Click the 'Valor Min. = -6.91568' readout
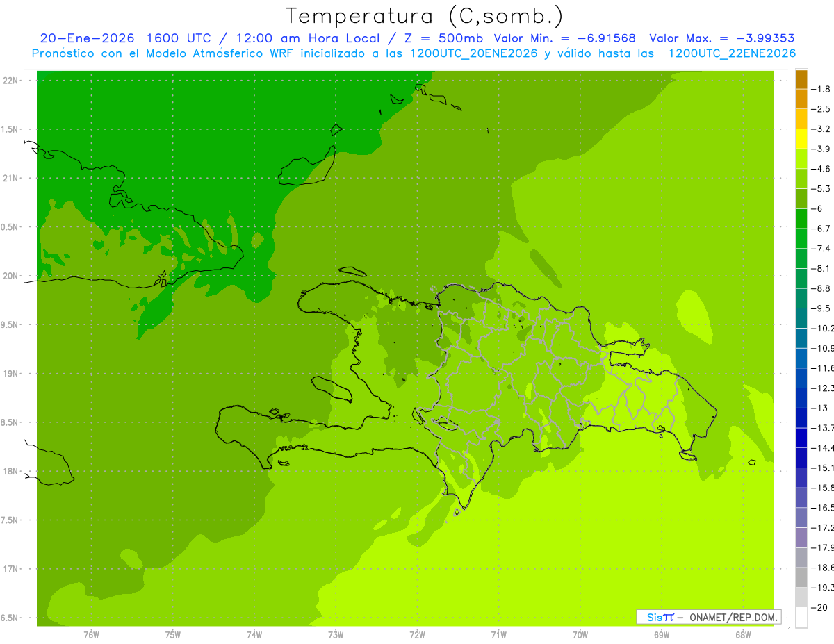 [x=564, y=38]
